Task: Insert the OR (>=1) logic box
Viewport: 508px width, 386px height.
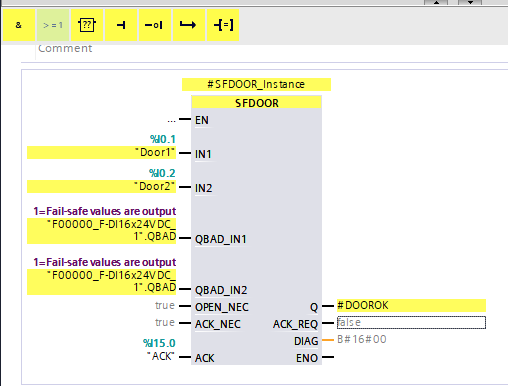Action: coord(53,25)
